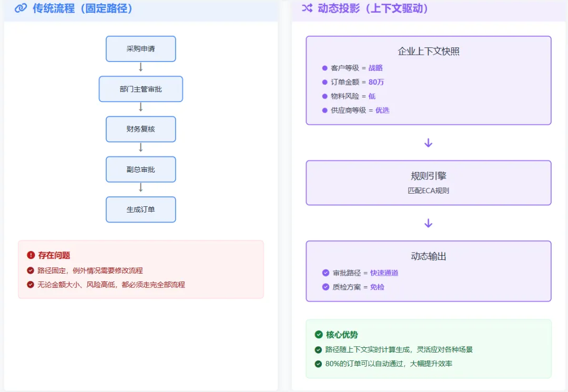Click the 订单金额 label
This screenshot has height=392, width=568.
[345, 82]
